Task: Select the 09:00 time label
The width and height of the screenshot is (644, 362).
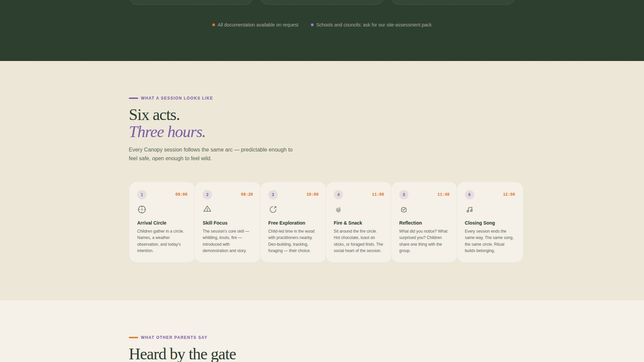Action: coord(181,194)
